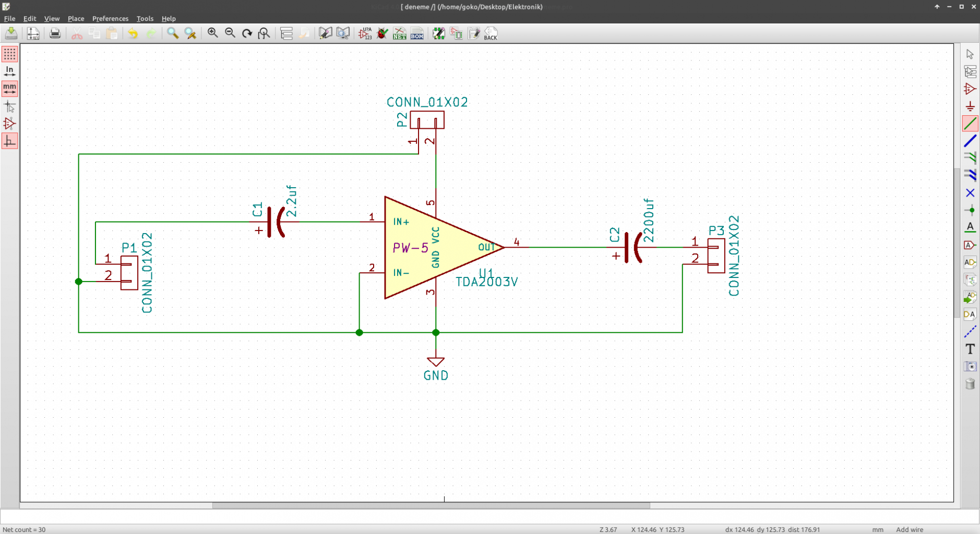Annotate schematic components
Screen dimensions: 980x534
[x=365, y=33]
